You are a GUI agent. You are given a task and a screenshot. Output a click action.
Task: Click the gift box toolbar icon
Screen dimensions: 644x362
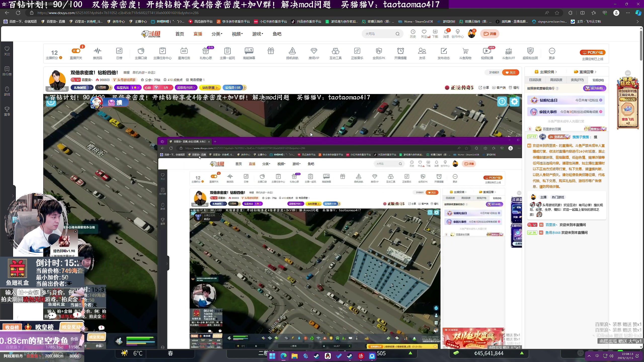pyautogui.click(x=271, y=51)
